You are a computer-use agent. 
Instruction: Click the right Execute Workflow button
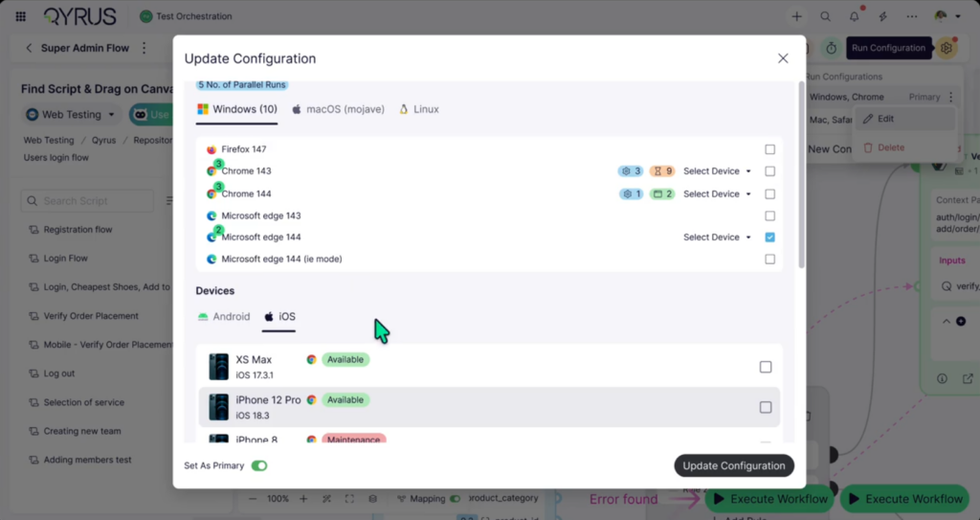904,499
